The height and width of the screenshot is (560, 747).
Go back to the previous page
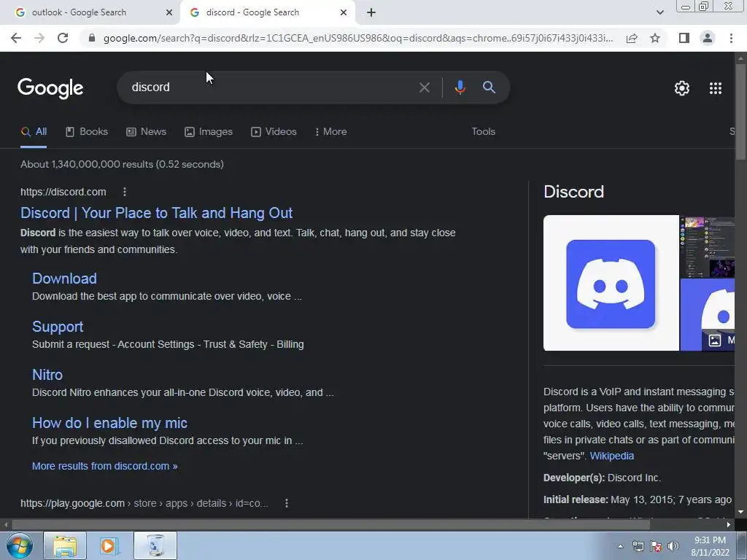coord(16,38)
